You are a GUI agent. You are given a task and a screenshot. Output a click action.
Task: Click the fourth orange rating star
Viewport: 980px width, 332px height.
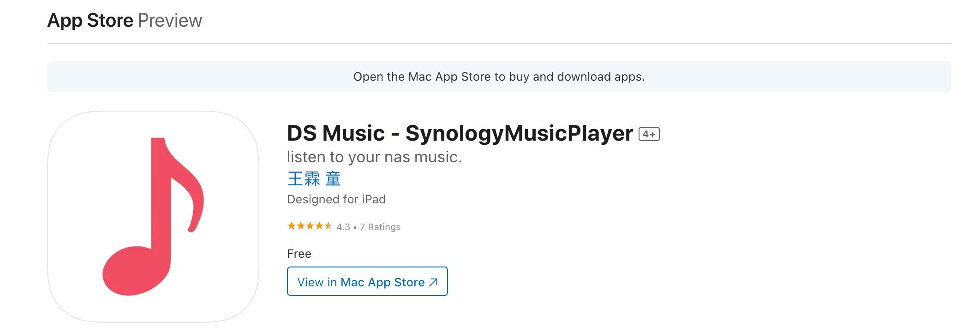tap(319, 226)
